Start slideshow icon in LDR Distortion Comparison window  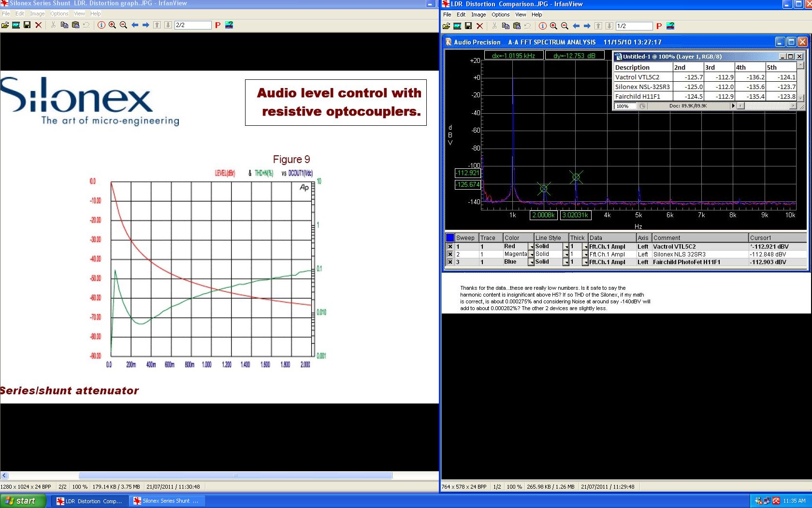coord(457,26)
